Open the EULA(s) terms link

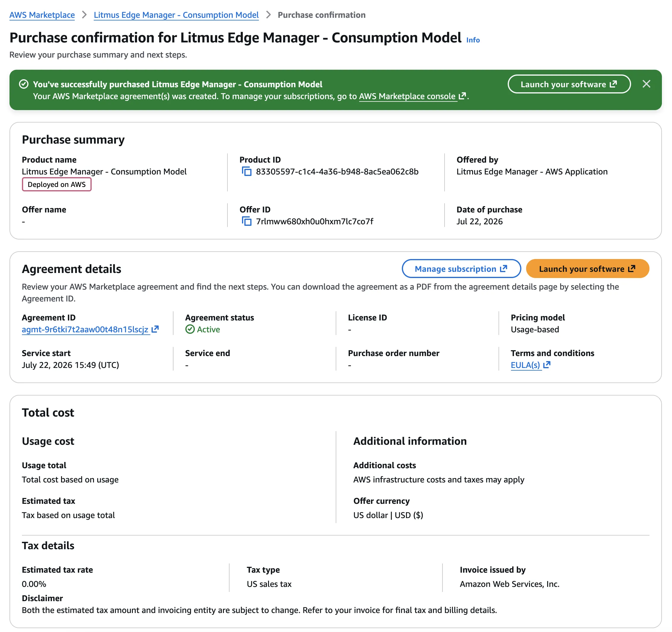(x=530, y=365)
